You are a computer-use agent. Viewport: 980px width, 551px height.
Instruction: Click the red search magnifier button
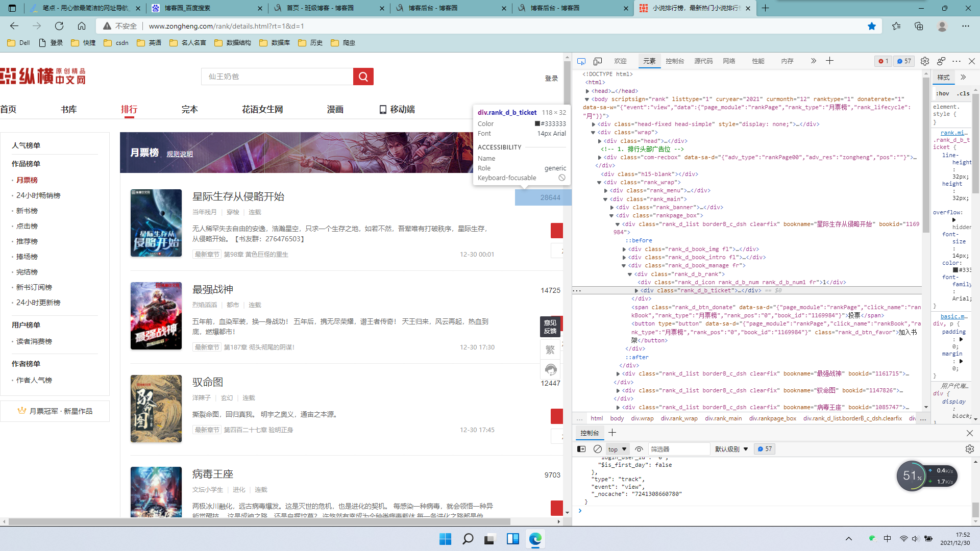(363, 77)
